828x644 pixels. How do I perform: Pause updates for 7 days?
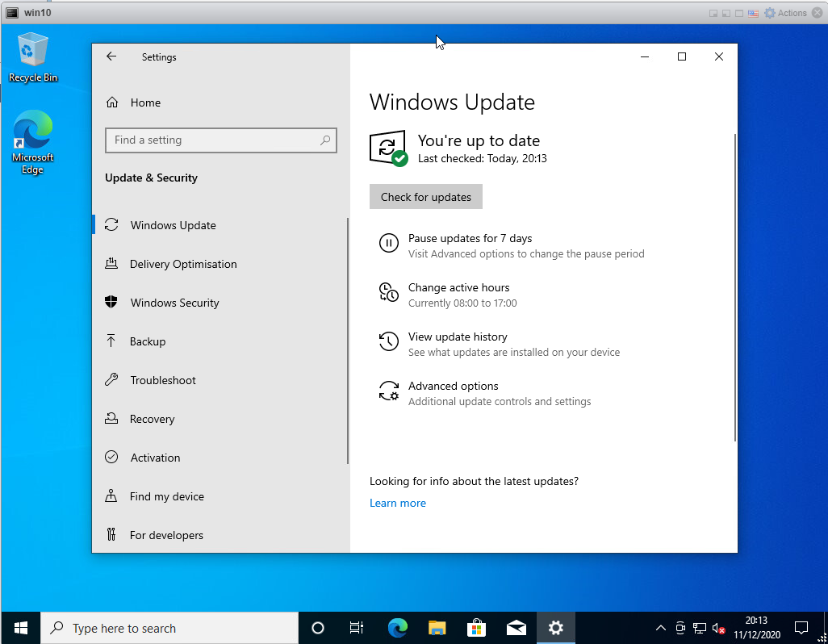coord(468,239)
